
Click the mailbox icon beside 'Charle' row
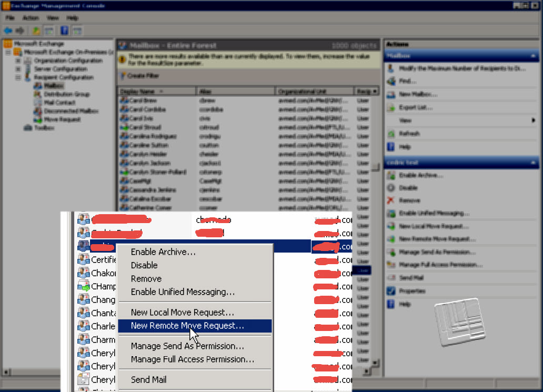pos(84,326)
